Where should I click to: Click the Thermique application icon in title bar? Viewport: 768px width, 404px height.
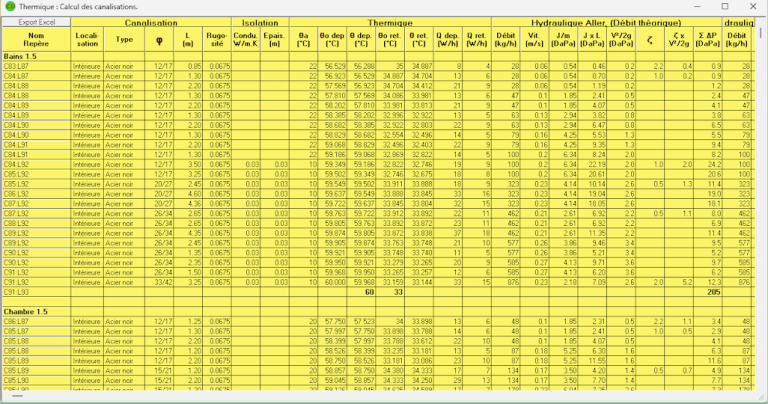pos(9,7)
